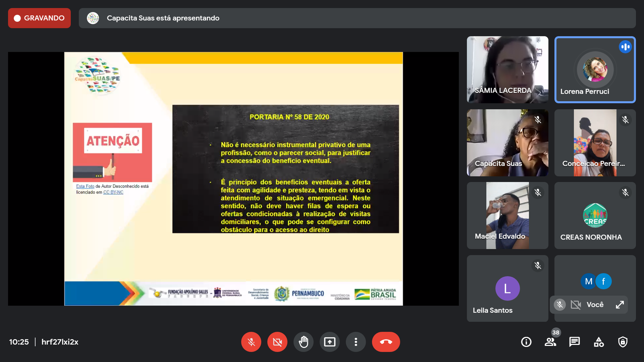
Task: Click Capacita Suas presenting banner
Action: coord(163,18)
